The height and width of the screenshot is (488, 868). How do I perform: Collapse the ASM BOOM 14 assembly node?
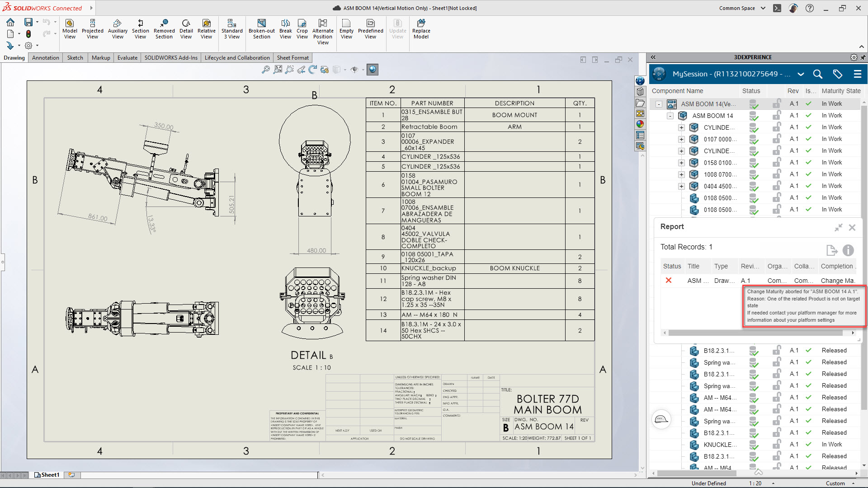point(670,116)
